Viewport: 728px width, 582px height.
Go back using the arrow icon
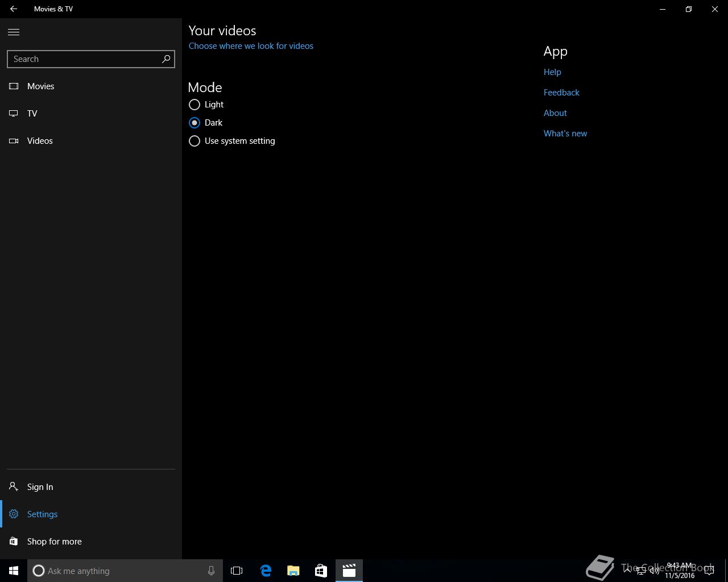coord(14,9)
